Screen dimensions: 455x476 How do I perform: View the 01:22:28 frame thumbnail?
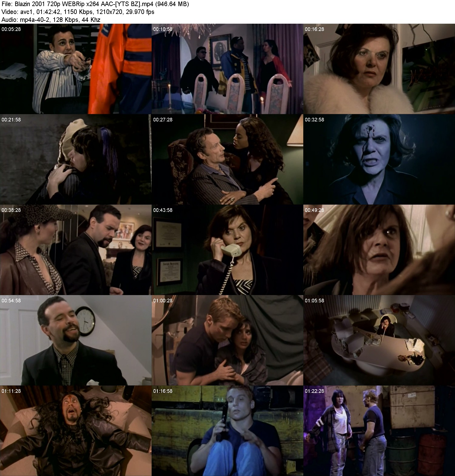point(379,431)
